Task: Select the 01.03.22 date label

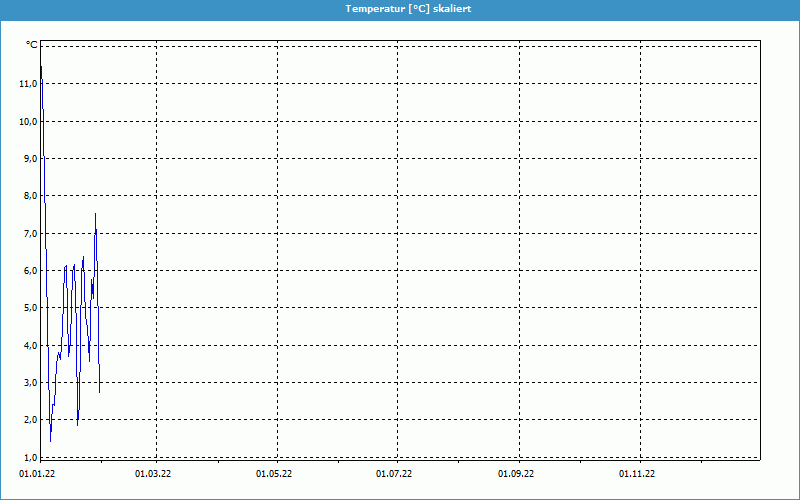Action: 153,474
